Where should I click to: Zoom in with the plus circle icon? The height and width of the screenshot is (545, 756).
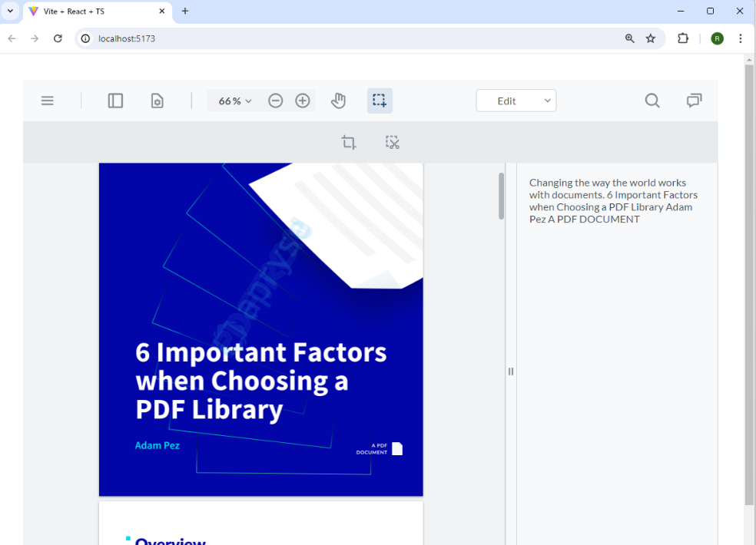click(303, 101)
